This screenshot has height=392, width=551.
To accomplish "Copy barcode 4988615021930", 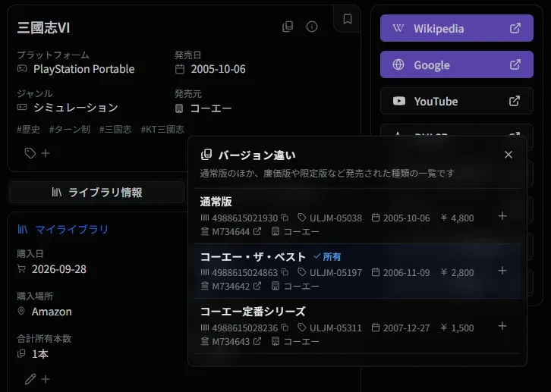I will coord(285,218).
